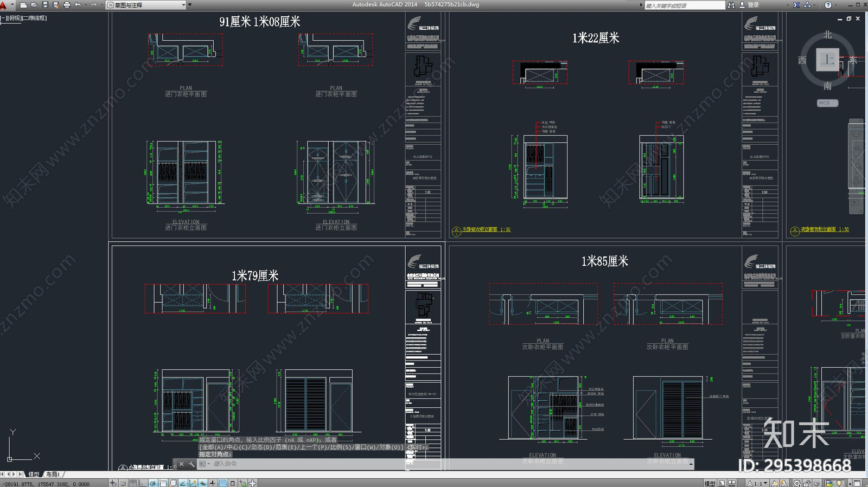Open command line customize wrench icon

pos(192,464)
